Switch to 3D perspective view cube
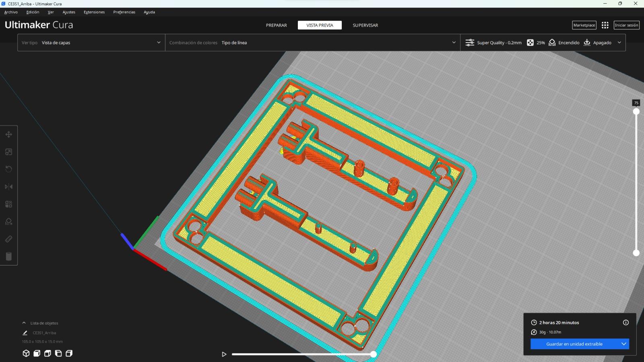Viewport: 644px width, 362px height. (26, 353)
